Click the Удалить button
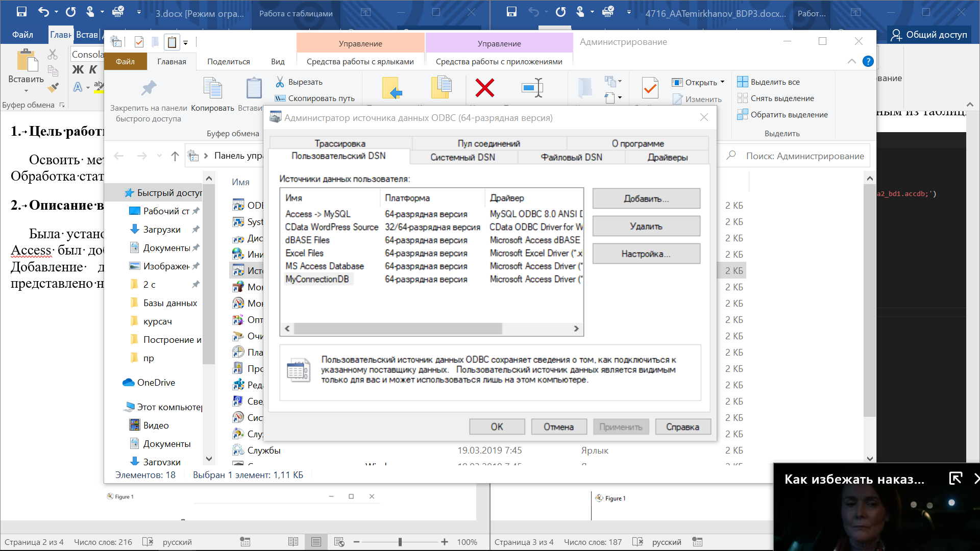The width and height of the screenshot is (980, 551). 646,226
